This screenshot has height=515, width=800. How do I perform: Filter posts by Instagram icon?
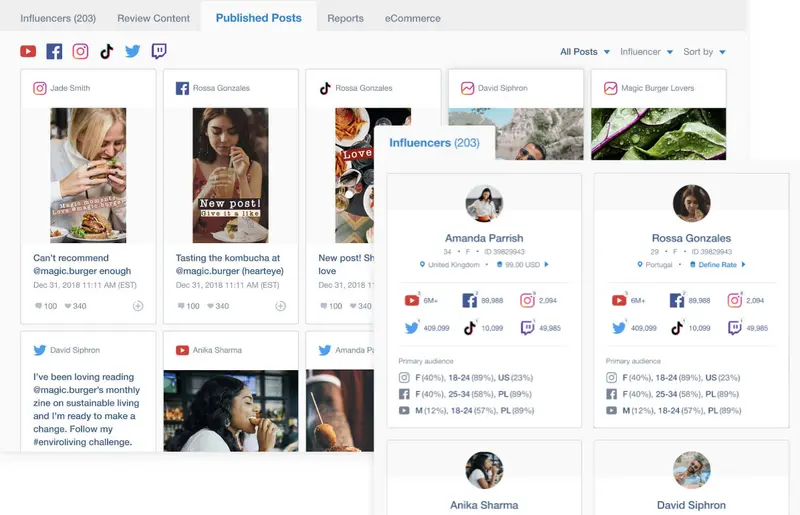pos(80,52)
